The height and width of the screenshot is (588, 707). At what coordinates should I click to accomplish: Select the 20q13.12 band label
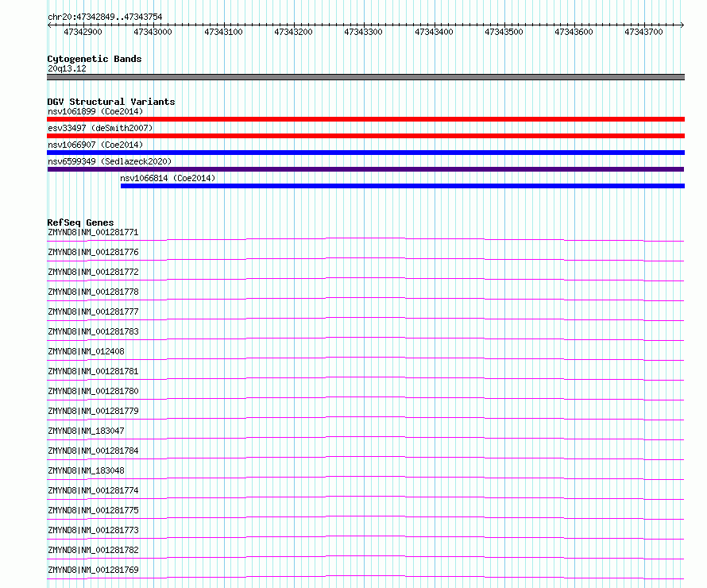click(x=67, y=68)
